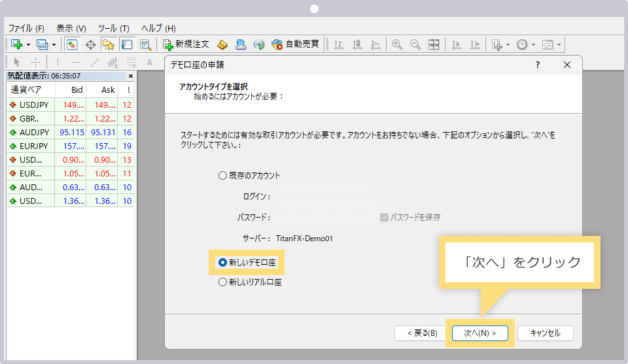Open the periods clock dropdown arrow

click(533, 44)
